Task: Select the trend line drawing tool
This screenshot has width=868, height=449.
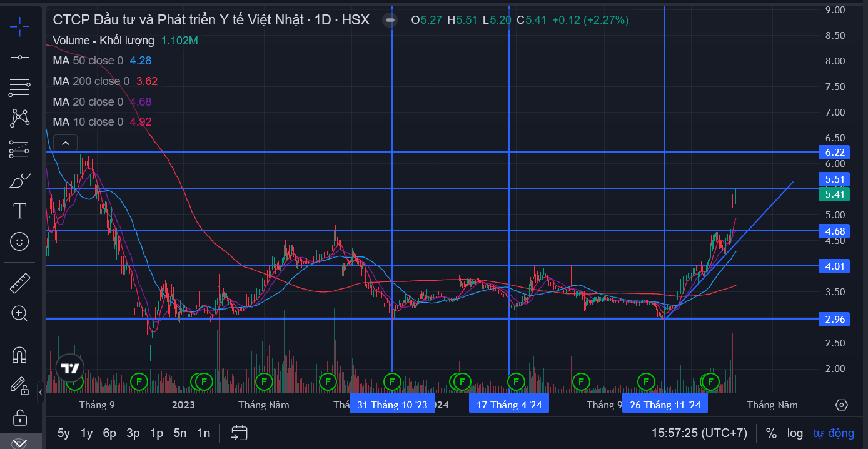Action: pos(19,58)
